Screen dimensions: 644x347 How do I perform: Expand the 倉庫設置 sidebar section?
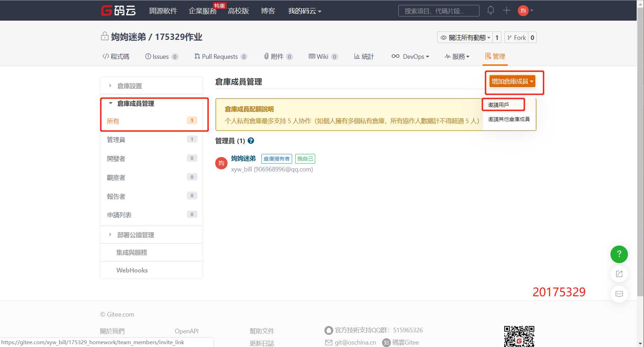coord(151,86)
